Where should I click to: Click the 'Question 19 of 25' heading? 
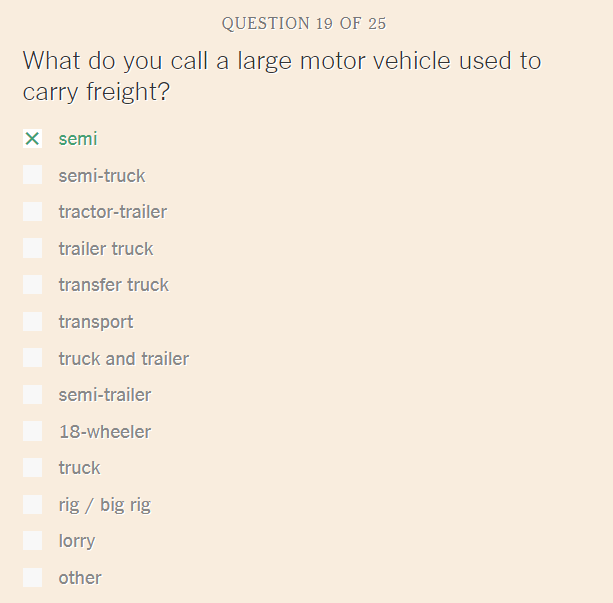coord(304,23)
